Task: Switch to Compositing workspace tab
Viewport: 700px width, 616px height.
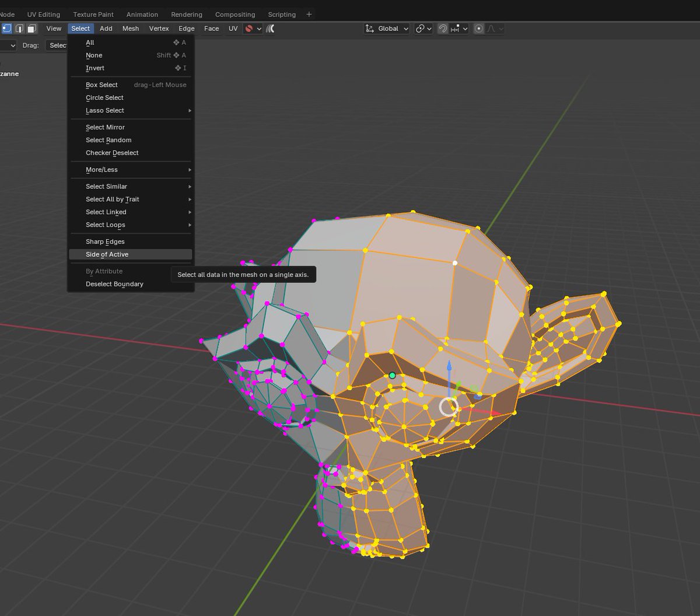Action: coord(235,14)
